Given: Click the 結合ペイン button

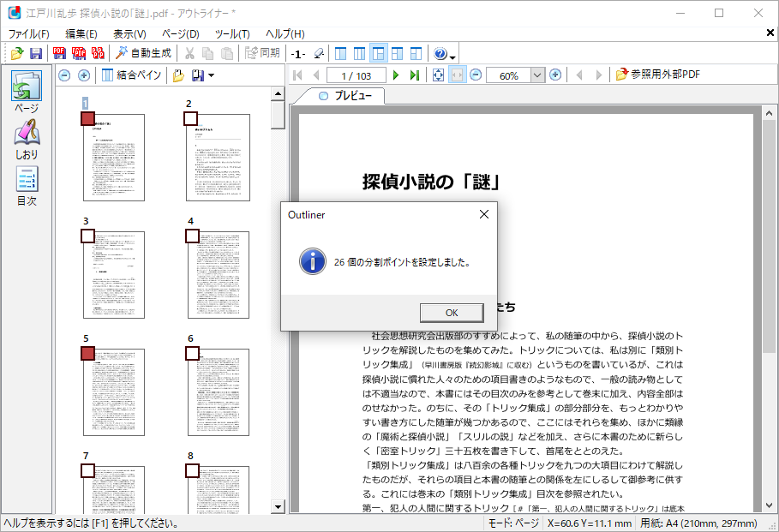Looking at the screenshot, I should 132,75.
